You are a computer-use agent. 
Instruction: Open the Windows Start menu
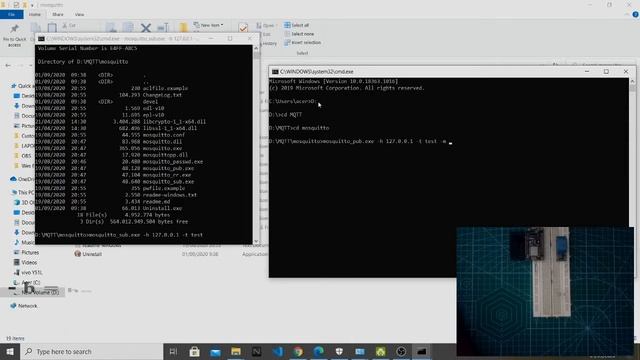[10, 351]
